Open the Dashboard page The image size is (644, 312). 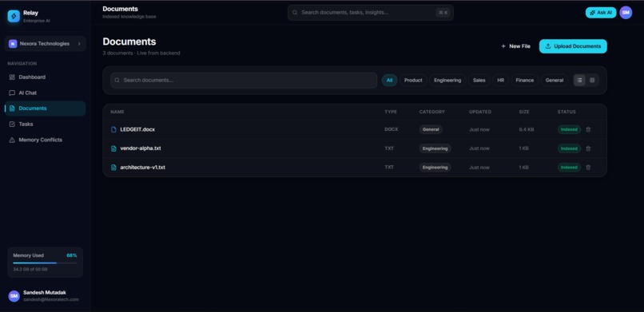(x=46, y=77)
